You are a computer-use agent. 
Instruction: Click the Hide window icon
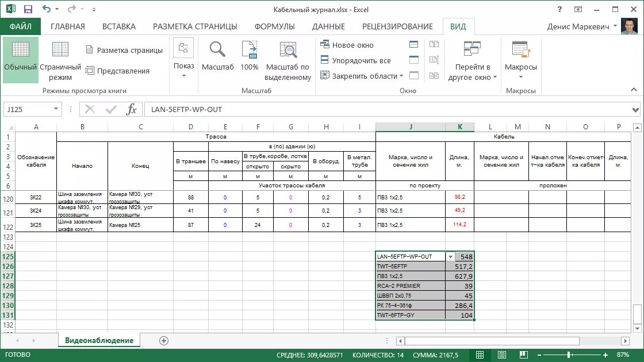coord(413,60)
